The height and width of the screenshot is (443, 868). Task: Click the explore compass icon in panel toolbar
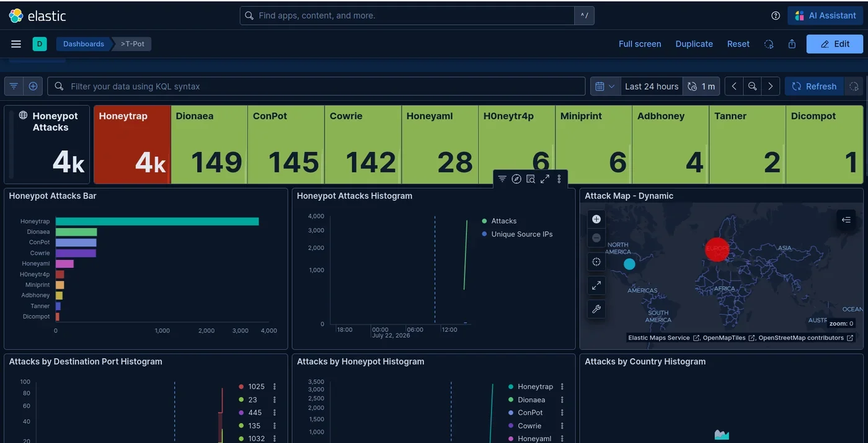coord(516,179)
